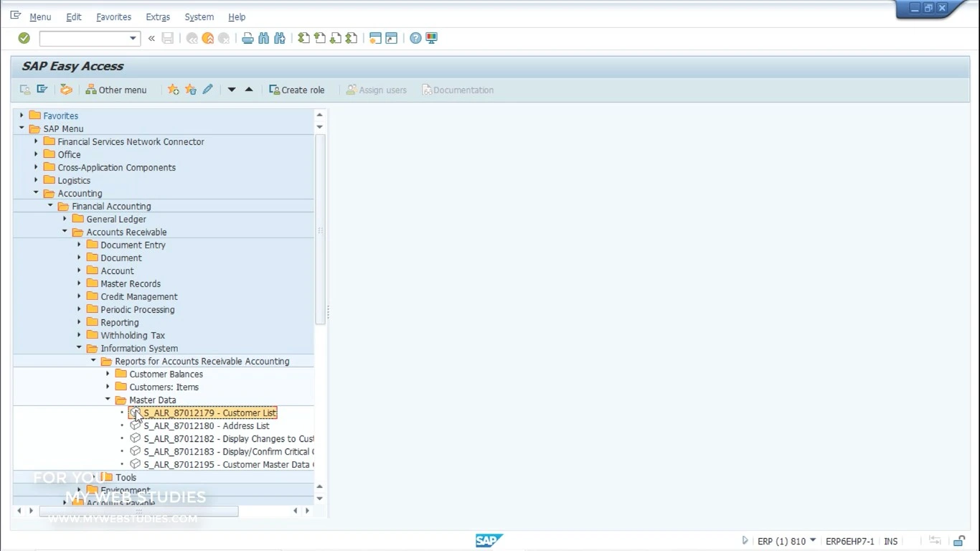Open the Edit menu

coord(74,17)
